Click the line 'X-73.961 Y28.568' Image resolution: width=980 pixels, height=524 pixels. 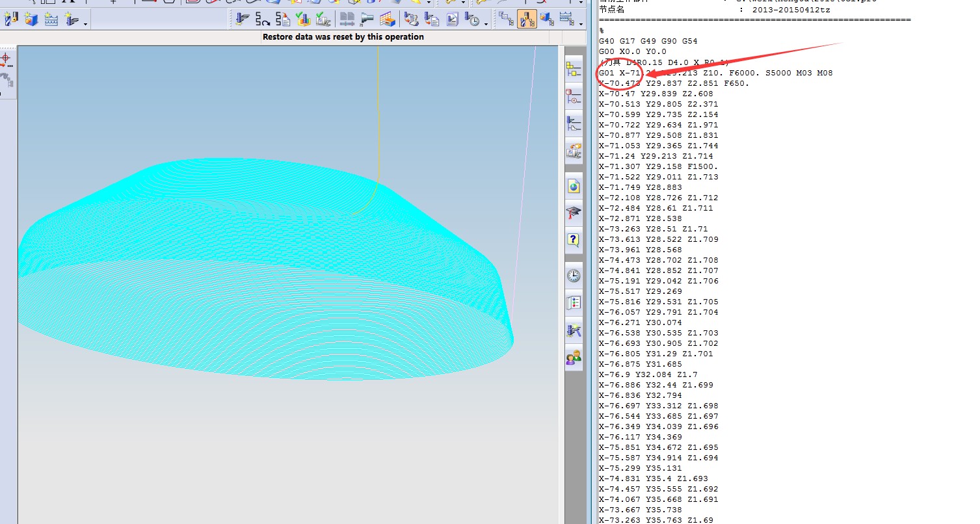pyautogui.click(x=641, y=250)
